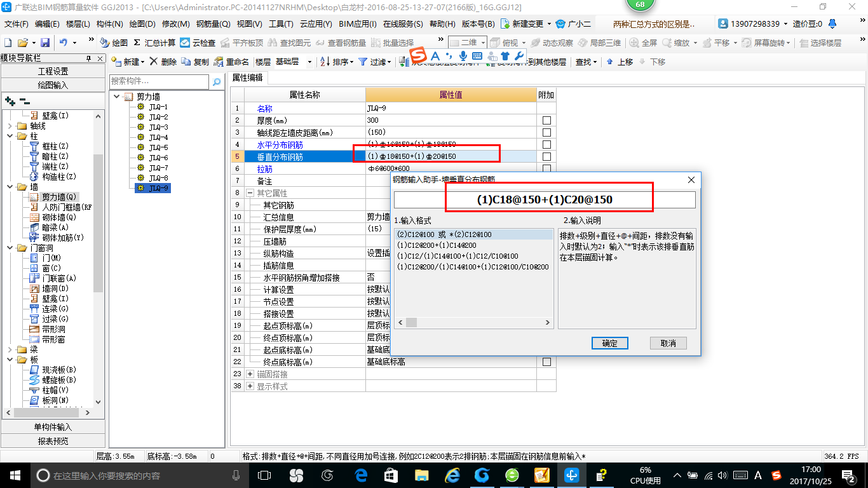Collapse 其它属性 section
The width and height of the screenshot is (868, 488).
[250, 193]
